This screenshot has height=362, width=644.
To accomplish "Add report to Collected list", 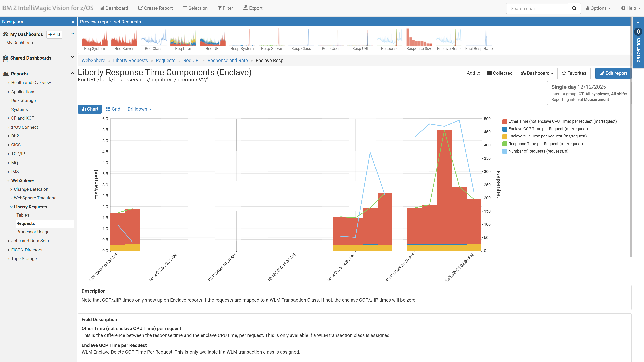I will click(x=499, y=73).
